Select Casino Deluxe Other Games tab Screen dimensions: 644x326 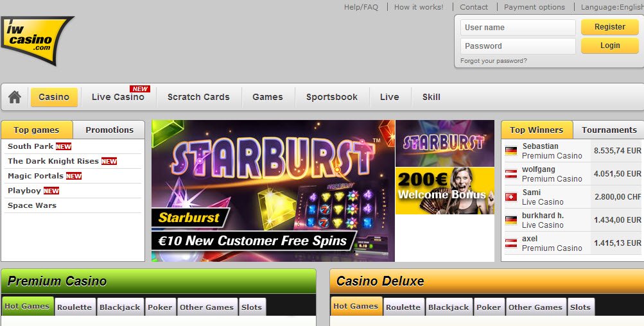click(535, 307)
